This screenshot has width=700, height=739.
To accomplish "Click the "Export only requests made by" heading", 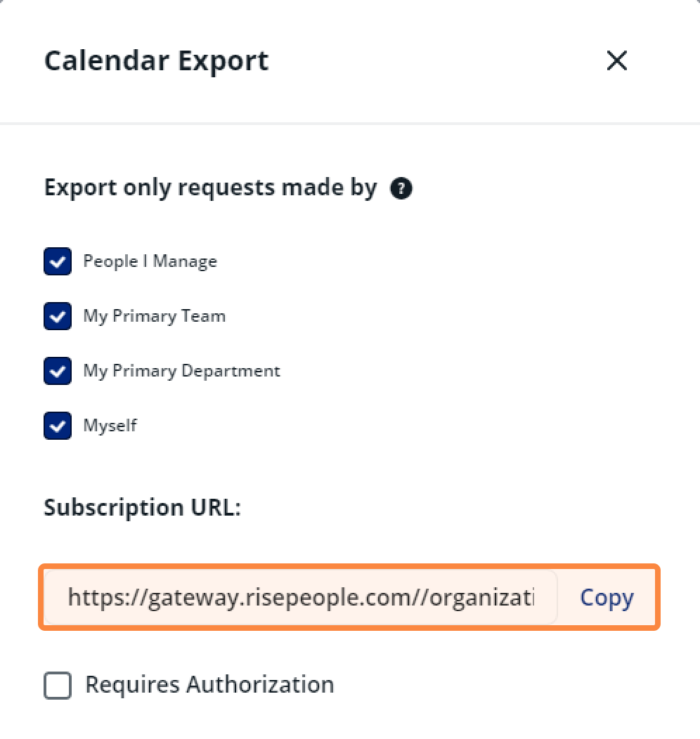I will [210, 188].
